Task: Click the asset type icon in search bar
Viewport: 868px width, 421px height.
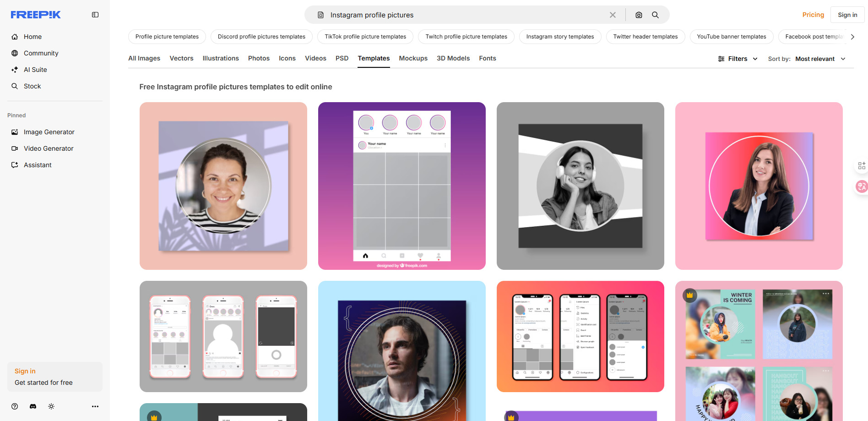Action: click(321, 15)
